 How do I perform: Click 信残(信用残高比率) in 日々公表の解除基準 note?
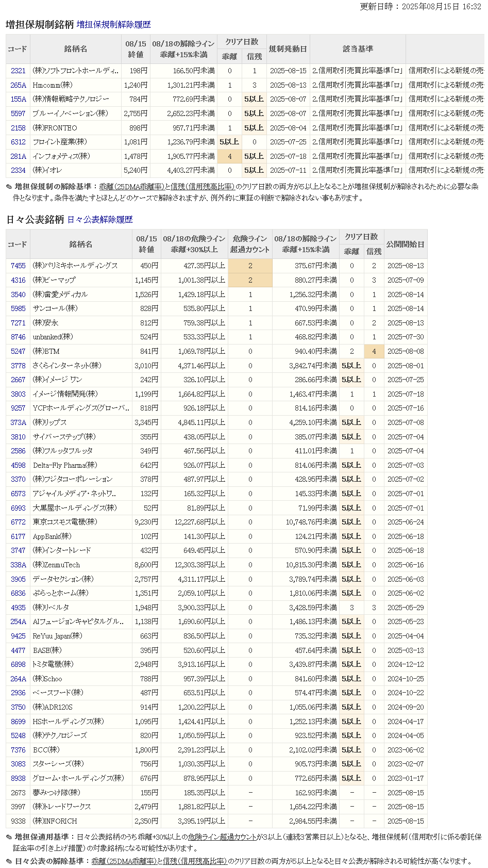point(195,861)
